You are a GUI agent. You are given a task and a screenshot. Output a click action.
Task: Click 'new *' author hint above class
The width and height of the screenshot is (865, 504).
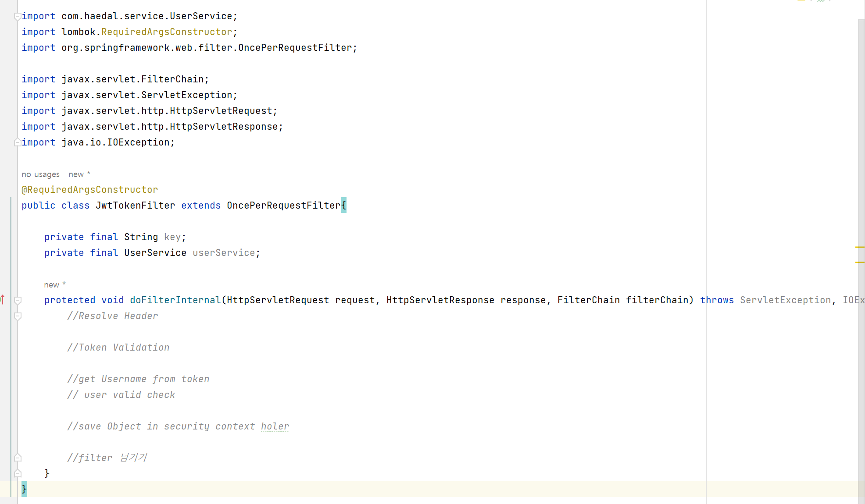[x=79, y=174]
